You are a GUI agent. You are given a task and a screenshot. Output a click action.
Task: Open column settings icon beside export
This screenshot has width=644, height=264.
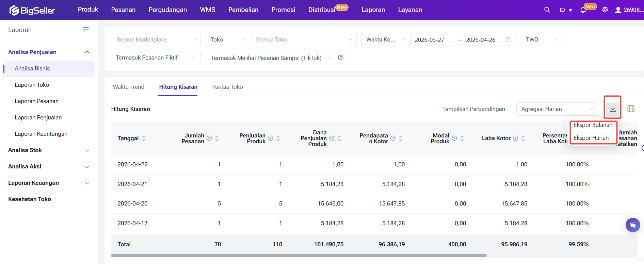coord(631,109)
